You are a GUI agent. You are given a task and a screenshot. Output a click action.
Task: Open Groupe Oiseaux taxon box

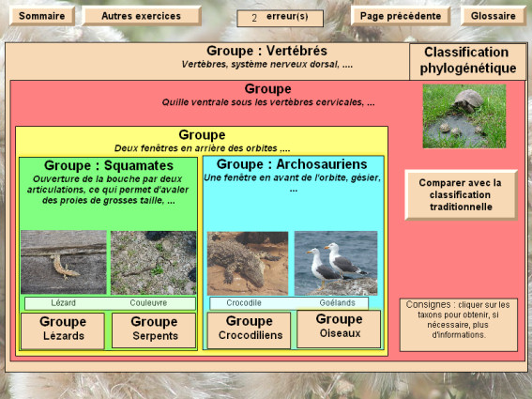tap(339, 329)
